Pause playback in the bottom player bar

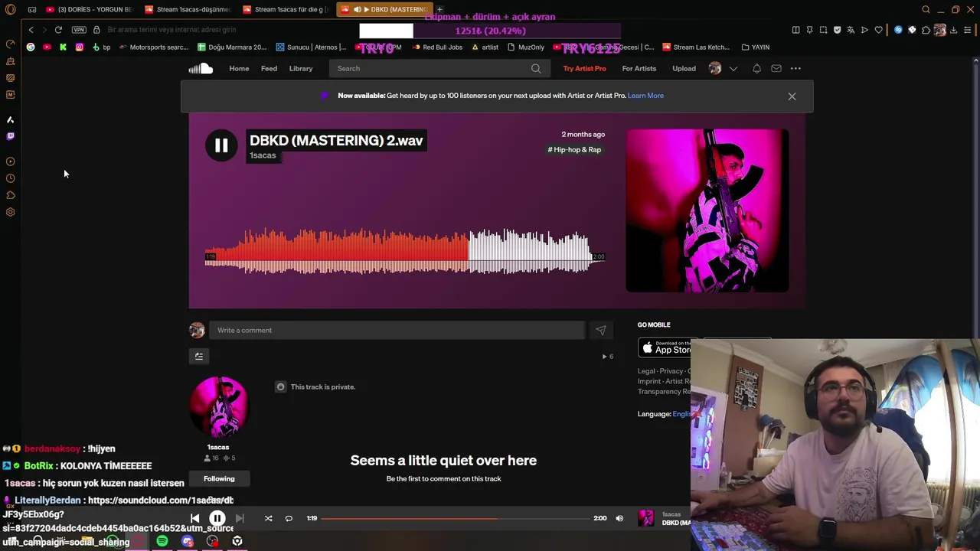(217, 518)
